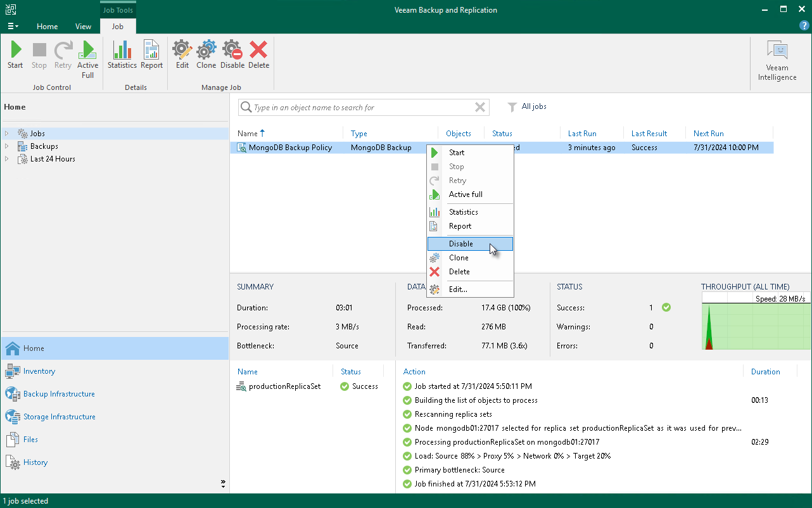Select Last 24 Hours in the tree

tap(53, 159)
